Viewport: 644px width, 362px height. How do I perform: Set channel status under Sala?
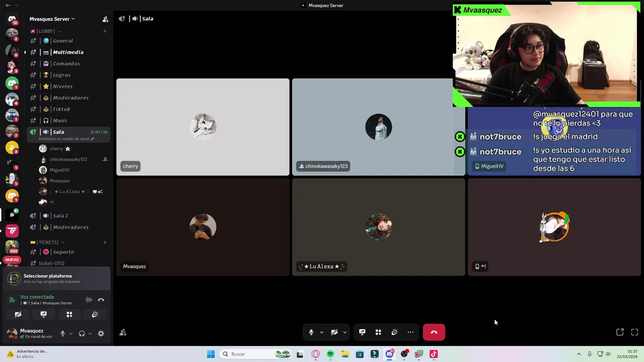coord(66,139)
